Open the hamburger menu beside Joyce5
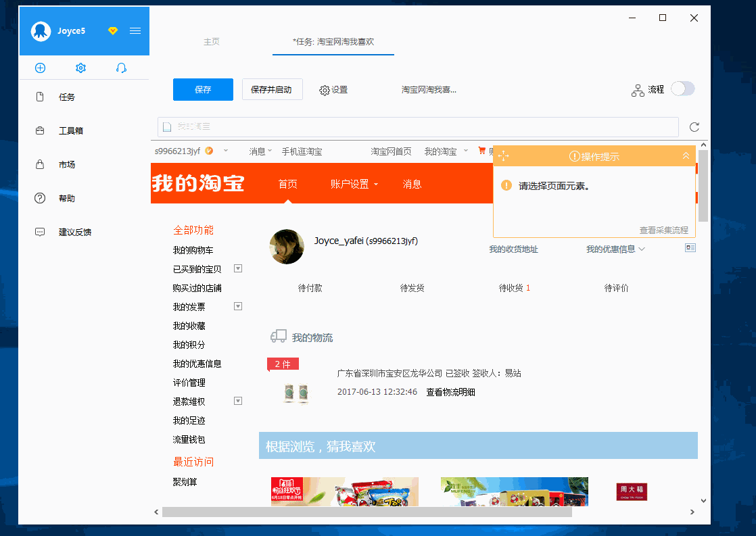 point(135,31)
